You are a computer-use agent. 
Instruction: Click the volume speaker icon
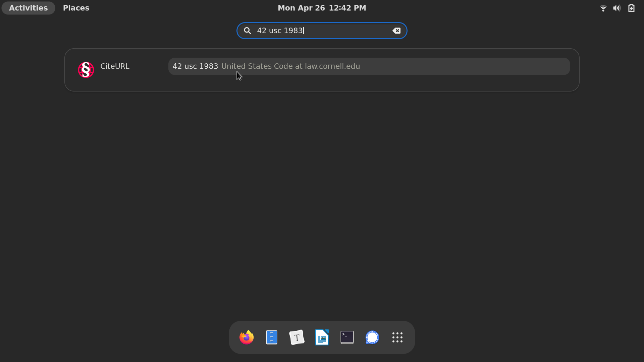point(616,8)
